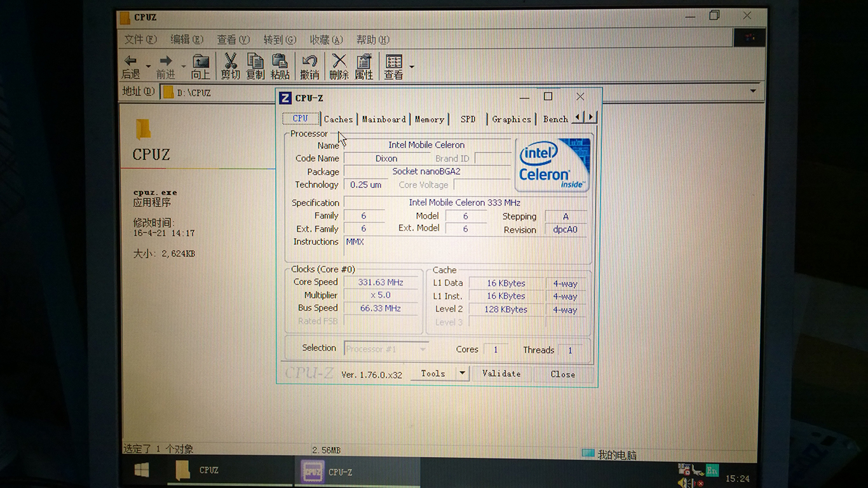Open Properties (属性) from toolbar
This screenshot has height=488, width=868.
(x=364, y=61)
